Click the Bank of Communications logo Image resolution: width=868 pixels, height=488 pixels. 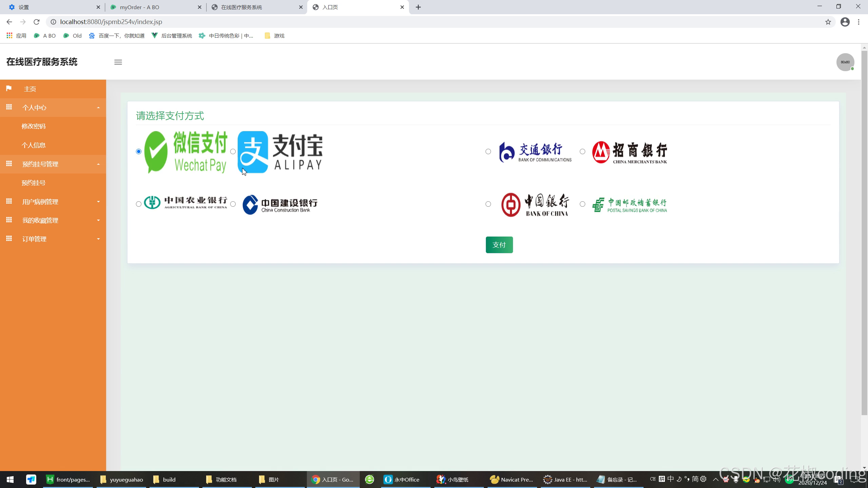coord(534,151)
